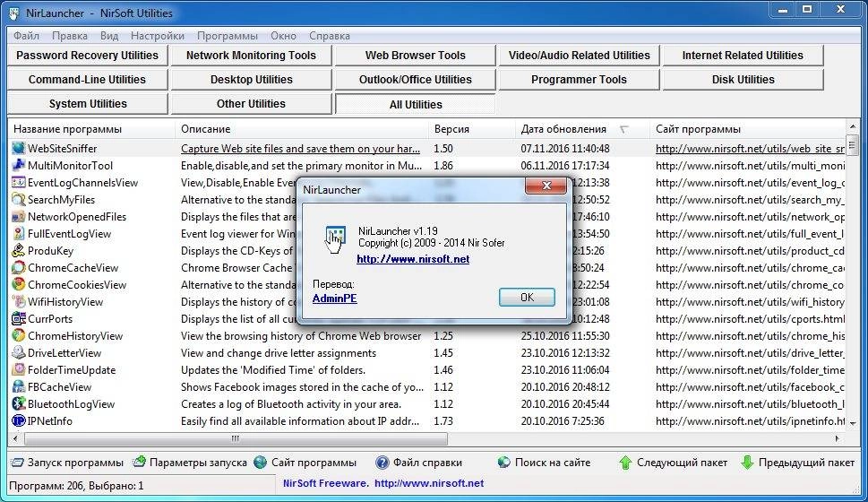The height and width of the screenshot is (502, 868).
Task: Open WebSiteSniffer website URL link
Action: [750, 149]
